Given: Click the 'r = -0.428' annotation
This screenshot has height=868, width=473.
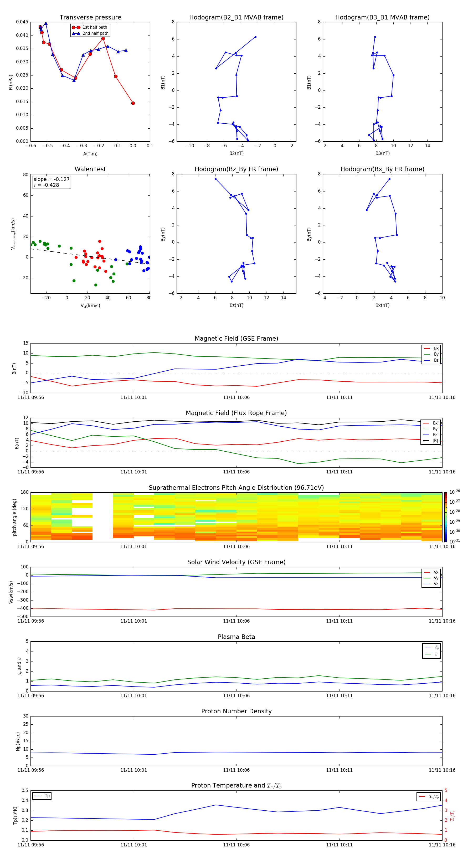Looking at the screenshot, I should [47, 185].
